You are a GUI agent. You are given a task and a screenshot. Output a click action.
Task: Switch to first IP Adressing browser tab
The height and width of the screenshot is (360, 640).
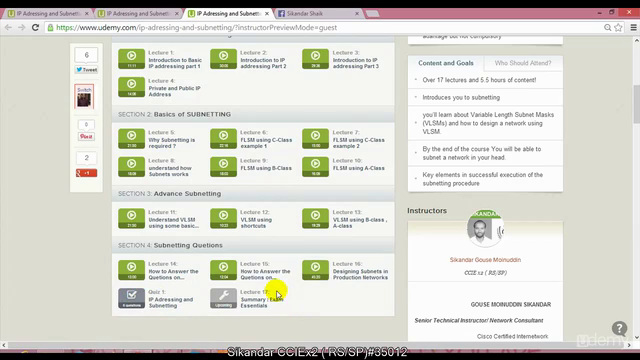point(48,13)
